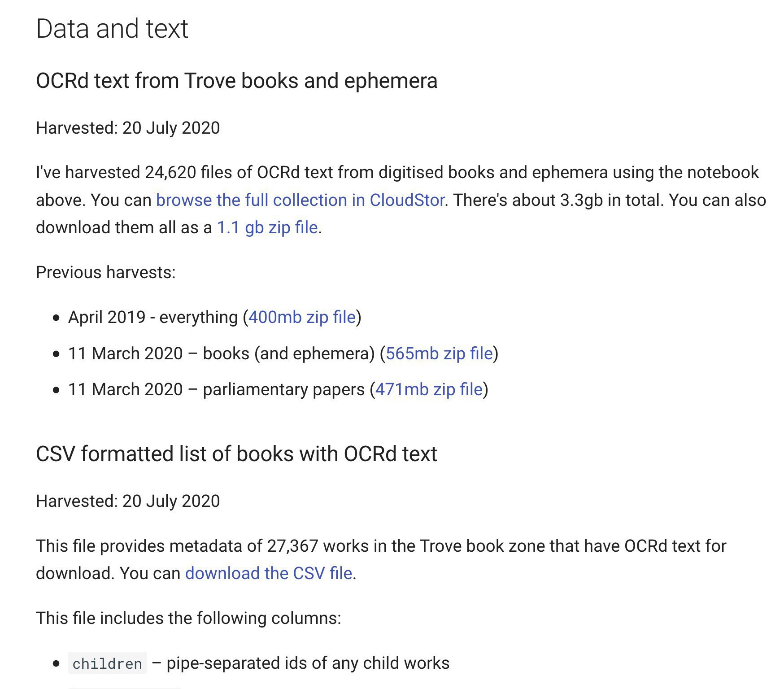The image size is (784, 689).
Task: Click the CSV formatted list of books heading
Action: pos(236,454)
